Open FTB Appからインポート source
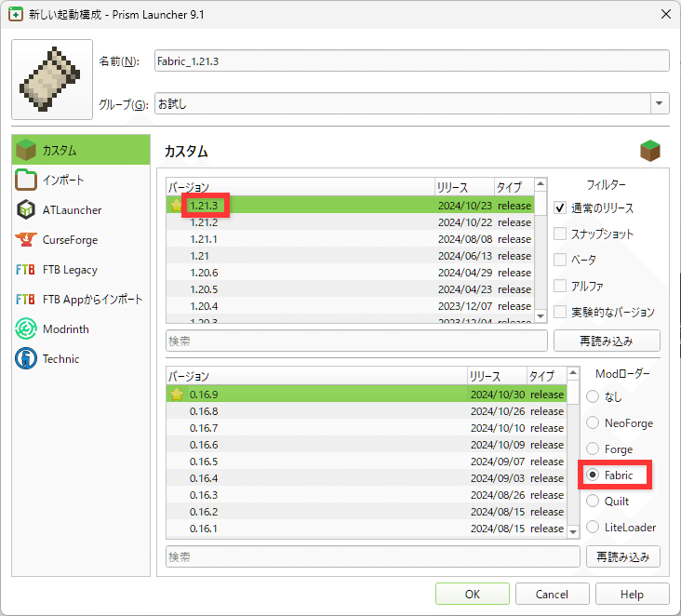 coord(81,300)
